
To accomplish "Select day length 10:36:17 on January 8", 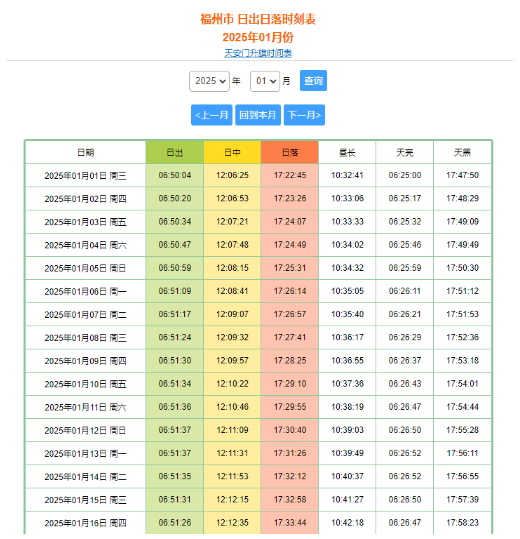I will tap(347, 337).
